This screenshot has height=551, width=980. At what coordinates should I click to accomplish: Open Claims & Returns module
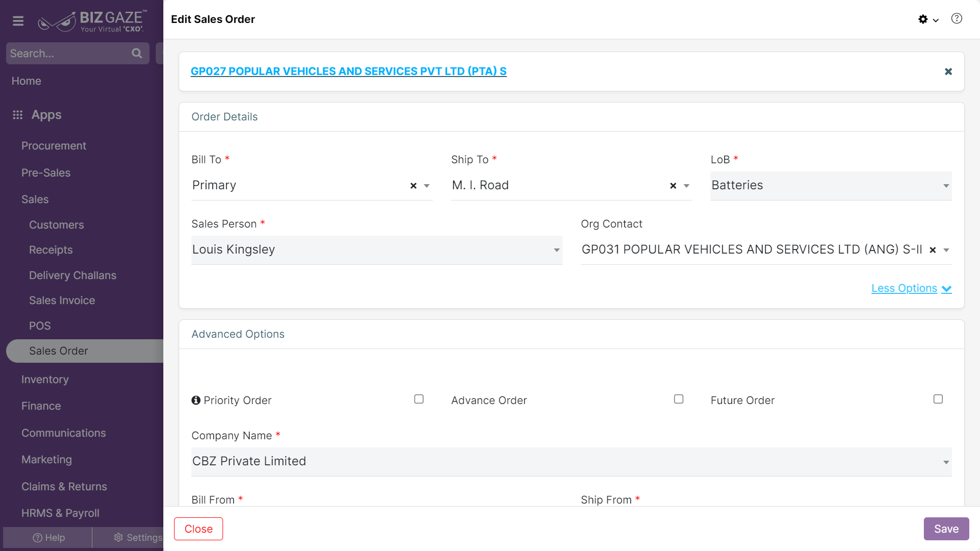click(x=64, y=487)
